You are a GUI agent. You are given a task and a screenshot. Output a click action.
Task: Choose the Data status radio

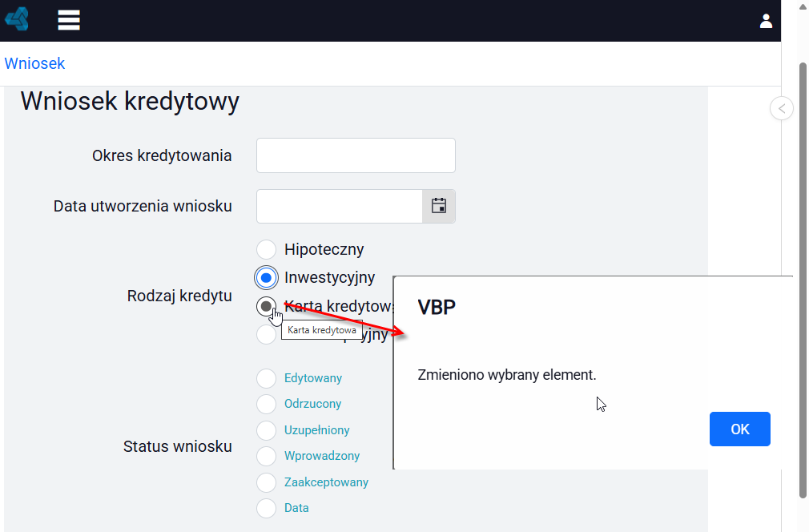point(266,508)
